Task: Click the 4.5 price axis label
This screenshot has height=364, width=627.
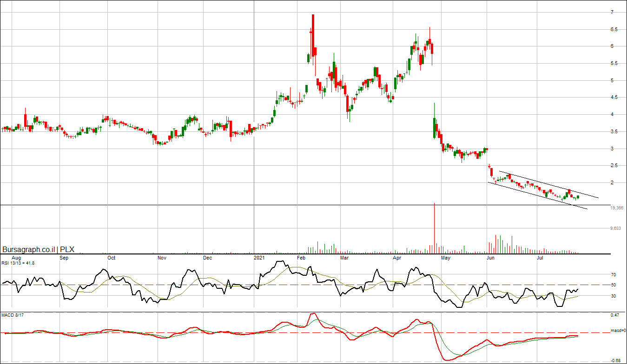Action: tap(614, 97)
